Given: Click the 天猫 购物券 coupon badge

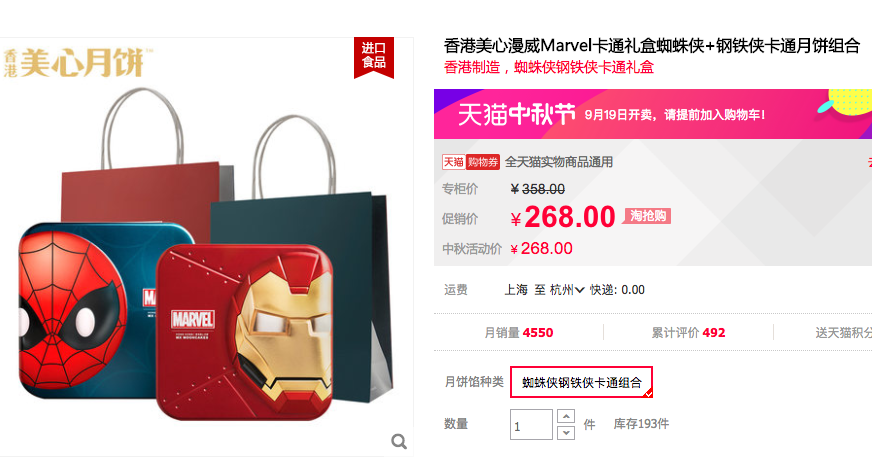Looking at the screenshot, I should [470, 162].
